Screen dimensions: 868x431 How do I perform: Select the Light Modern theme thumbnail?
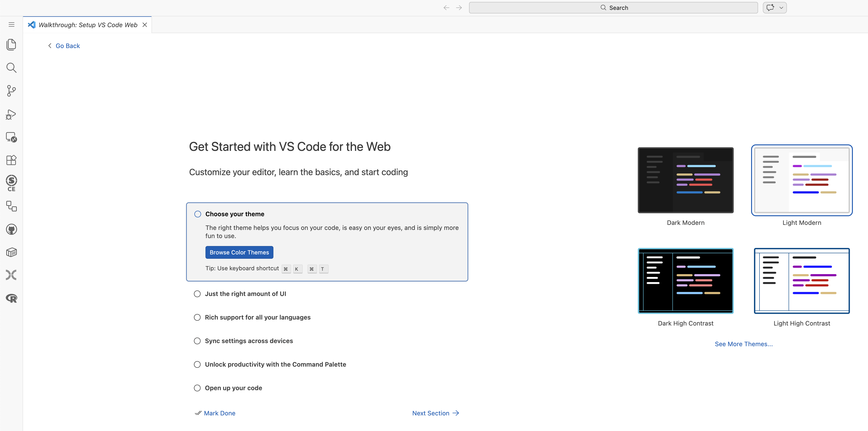click(802, 180)
